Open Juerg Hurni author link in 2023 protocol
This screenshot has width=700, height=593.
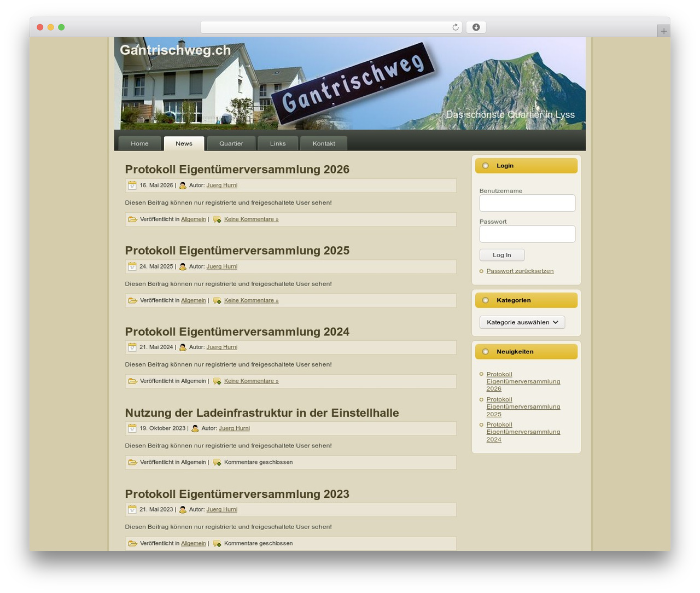(222, 509)
